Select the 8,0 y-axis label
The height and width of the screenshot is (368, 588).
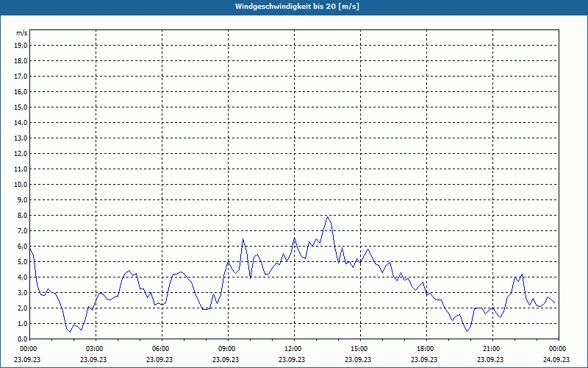point(22,216)
